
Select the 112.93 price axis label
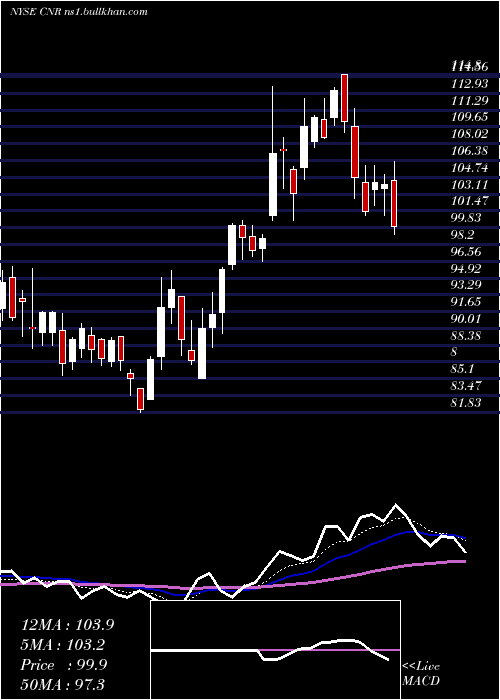coord(469,83)
